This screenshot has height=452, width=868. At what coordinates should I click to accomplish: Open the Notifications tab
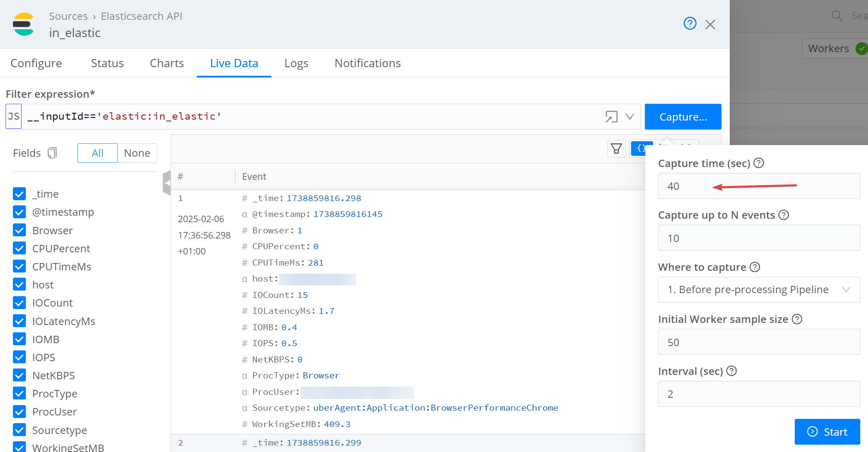point(367,63)
